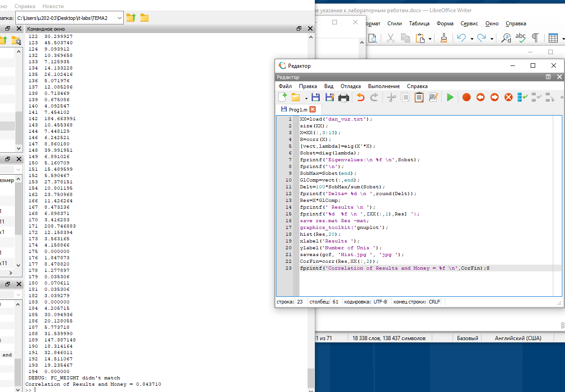Switch to the Prog1.m editor tab
Image resolution: width=565 pixels, height=392 pixels.
pos(298,109)
